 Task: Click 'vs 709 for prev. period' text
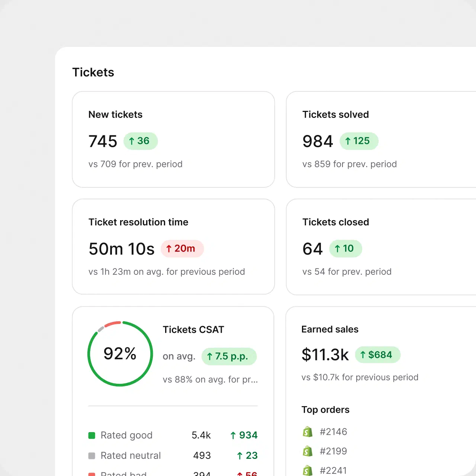(x=135, y=164)
